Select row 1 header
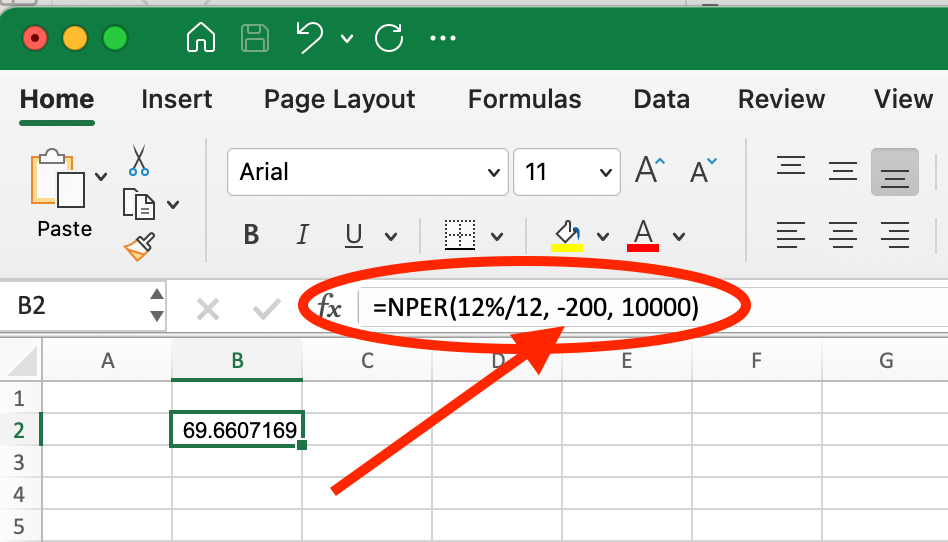Viewport: 948px width, 542px height. 20,398
